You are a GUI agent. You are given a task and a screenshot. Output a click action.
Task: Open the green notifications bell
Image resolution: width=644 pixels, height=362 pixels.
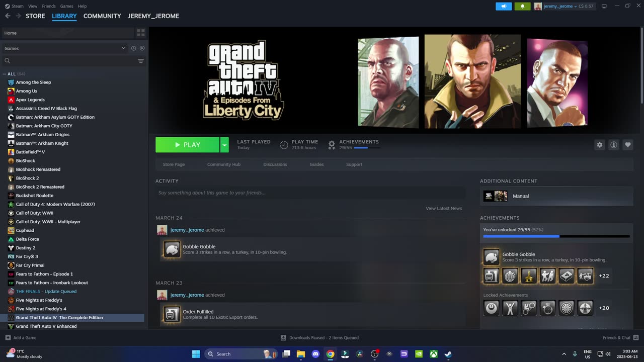click(x=522, y=6)
